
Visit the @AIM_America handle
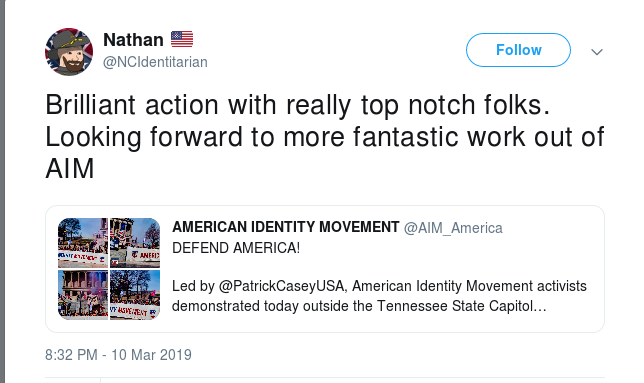453,228
